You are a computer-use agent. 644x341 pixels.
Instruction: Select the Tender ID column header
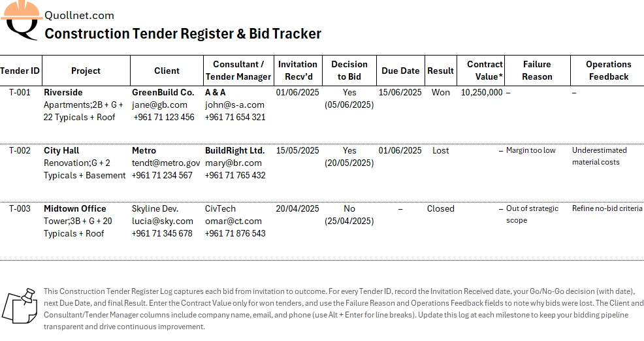click(20, 71)
